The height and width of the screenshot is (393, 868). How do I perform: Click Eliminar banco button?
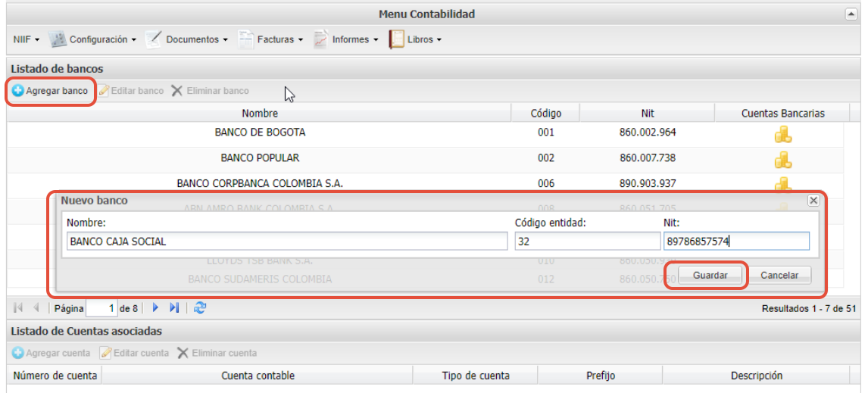click(x=210, y=91)
